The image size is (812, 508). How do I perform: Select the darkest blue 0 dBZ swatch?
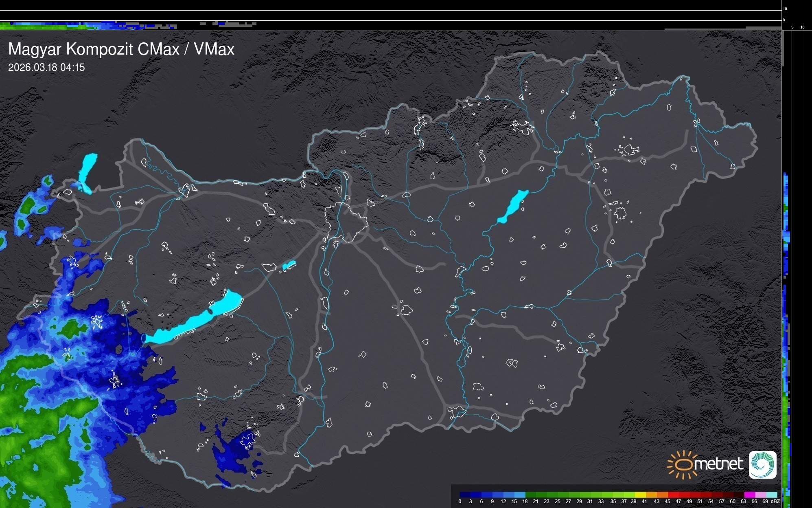tap(464, 494)
